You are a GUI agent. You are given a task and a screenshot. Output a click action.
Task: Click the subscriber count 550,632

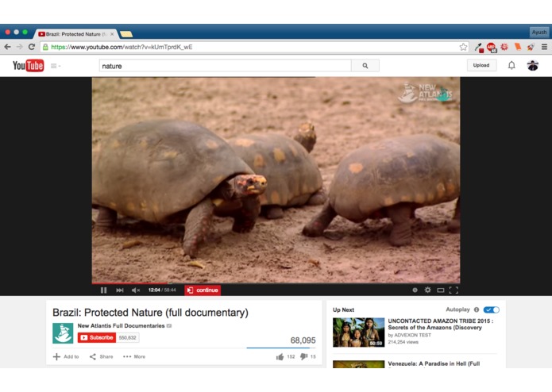[127, 337]
